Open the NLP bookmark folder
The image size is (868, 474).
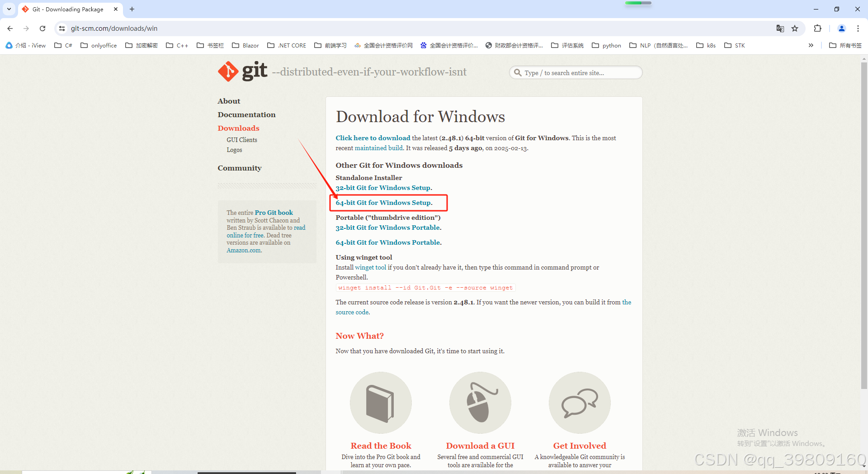pos(659,45)
